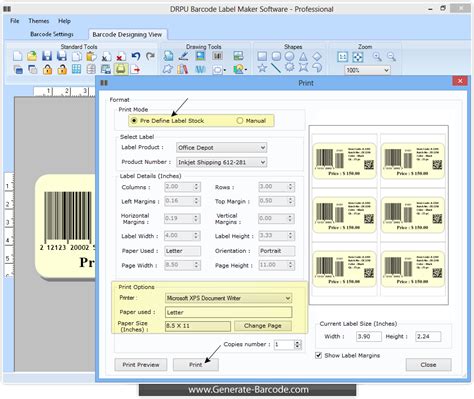Select the Manual print mode radio button

click(240, 121)
